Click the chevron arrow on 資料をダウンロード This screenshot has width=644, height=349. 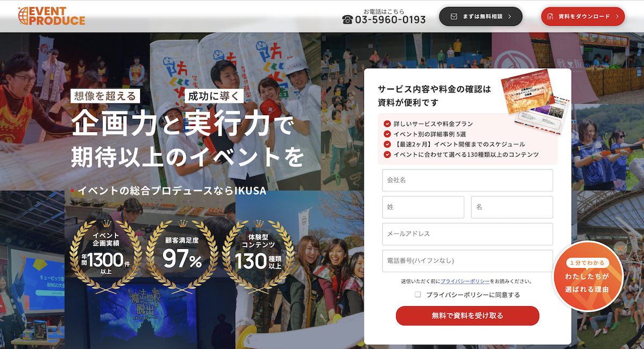pyautogui.click(x=617, y=17)
